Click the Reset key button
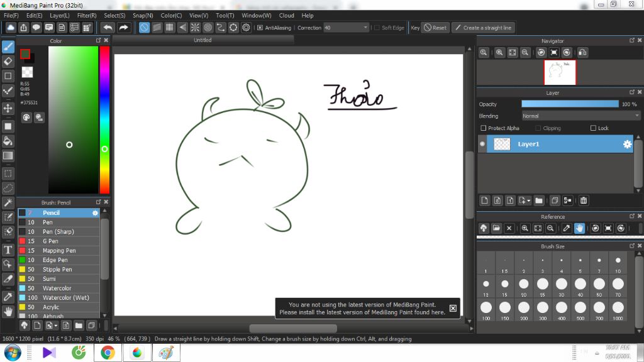This screenshot has height=362, width=644. pyautogui.click(x=435, y=28)
